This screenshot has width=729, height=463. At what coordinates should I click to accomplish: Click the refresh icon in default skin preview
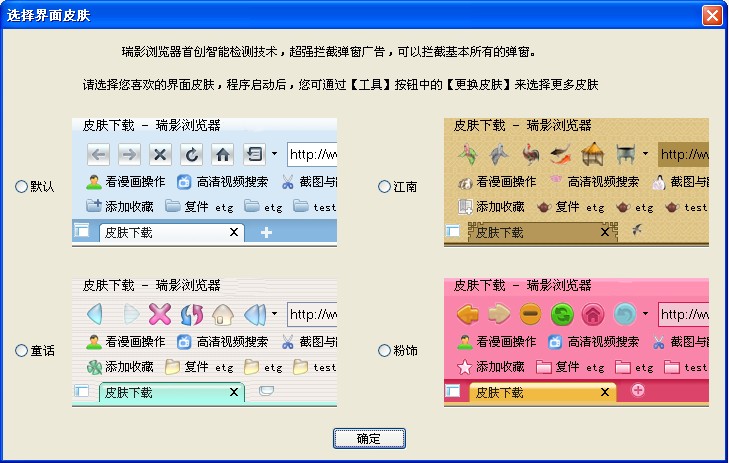(191, 154)
